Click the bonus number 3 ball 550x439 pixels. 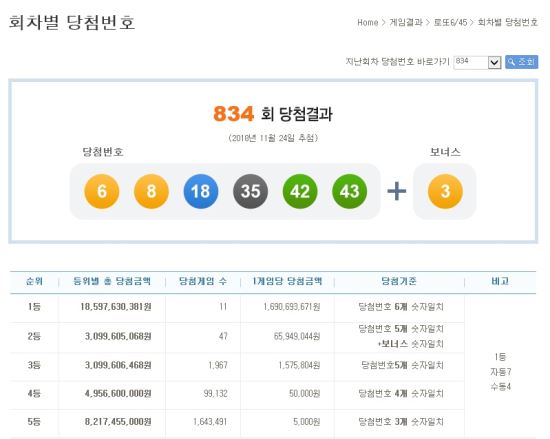pos(445,191)
